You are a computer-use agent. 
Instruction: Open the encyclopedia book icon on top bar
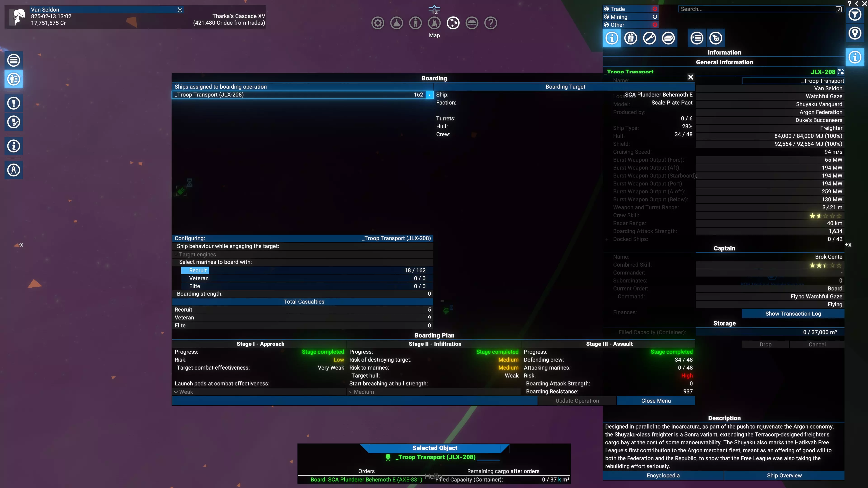pos(472,23)
